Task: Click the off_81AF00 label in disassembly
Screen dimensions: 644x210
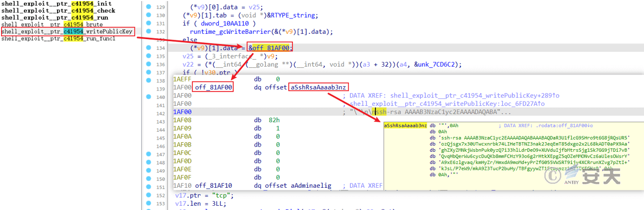Action: tap(214, 87)
